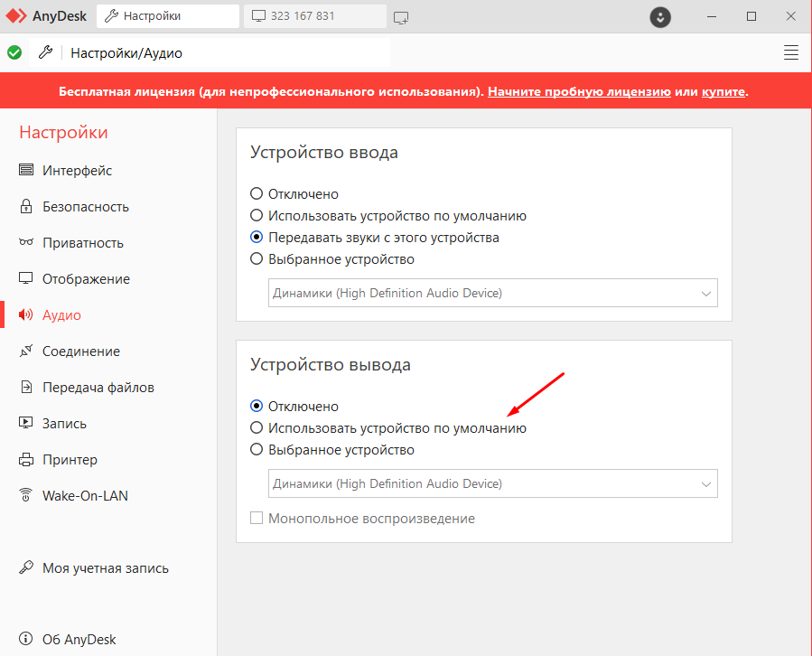Screen dimensions: 812x656
Task: Open the Отображение settings section
Action: click(86, 279)
